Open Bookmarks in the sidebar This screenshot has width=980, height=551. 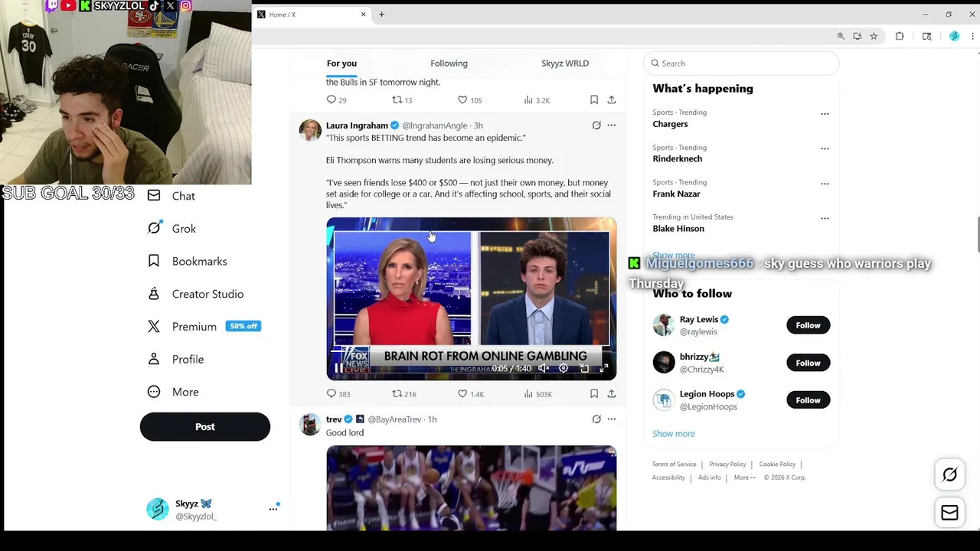187,261
